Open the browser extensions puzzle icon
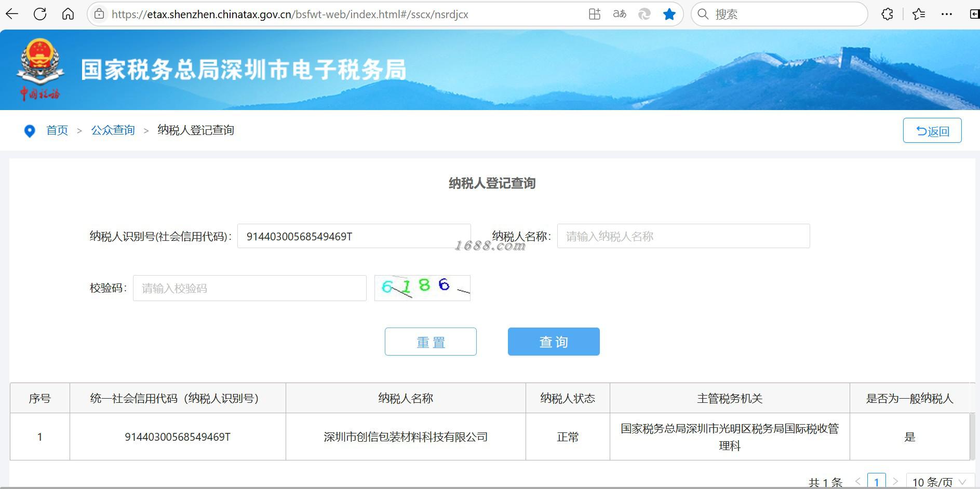This screenshot has height=489, width=980. [x=888, y=14]
